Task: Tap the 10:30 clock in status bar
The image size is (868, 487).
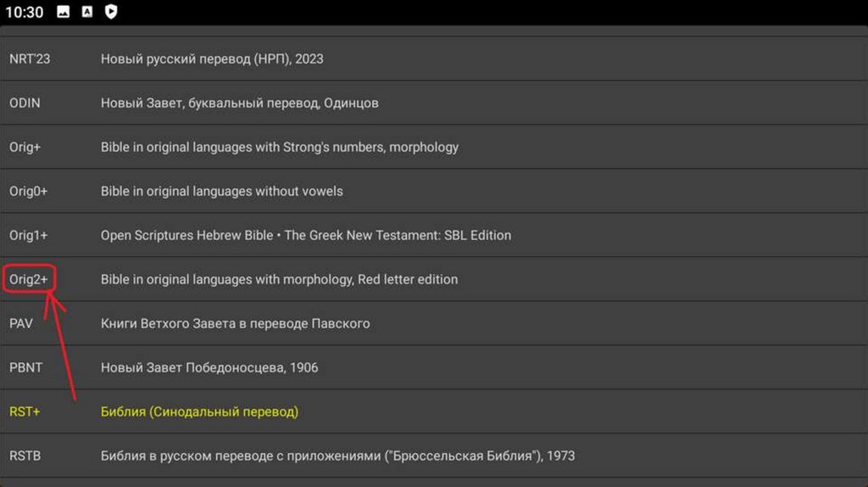Action: pos(24,12)
